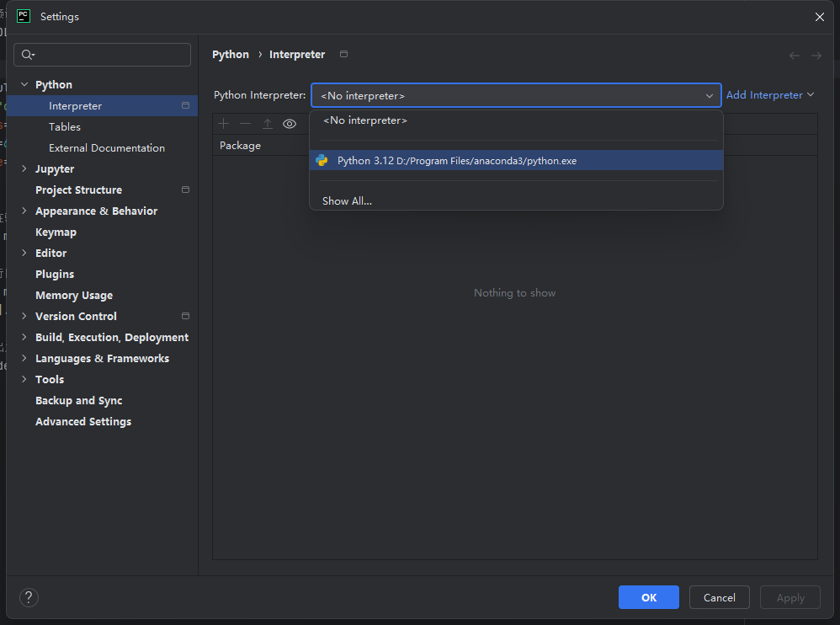Click the Python Interpreter combo box arrow
Image resolution: width=840 pixels, height=625 pixels.
point(709,95)
